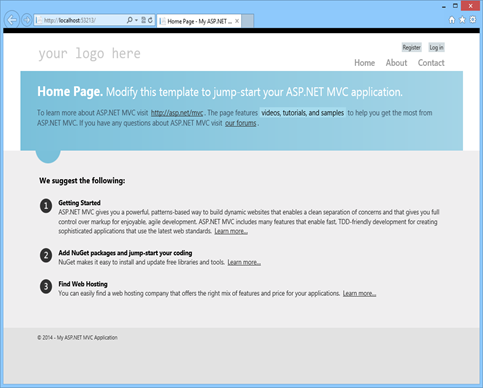Click the Log in button
Screen dimensions: 483x388
pos(436,47)
